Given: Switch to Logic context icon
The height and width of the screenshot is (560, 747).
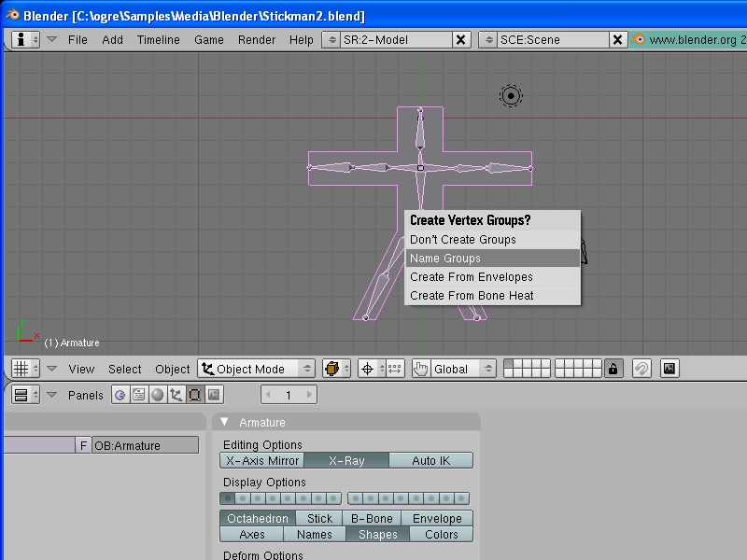Looking at the screenshot, I should [120, 395].
